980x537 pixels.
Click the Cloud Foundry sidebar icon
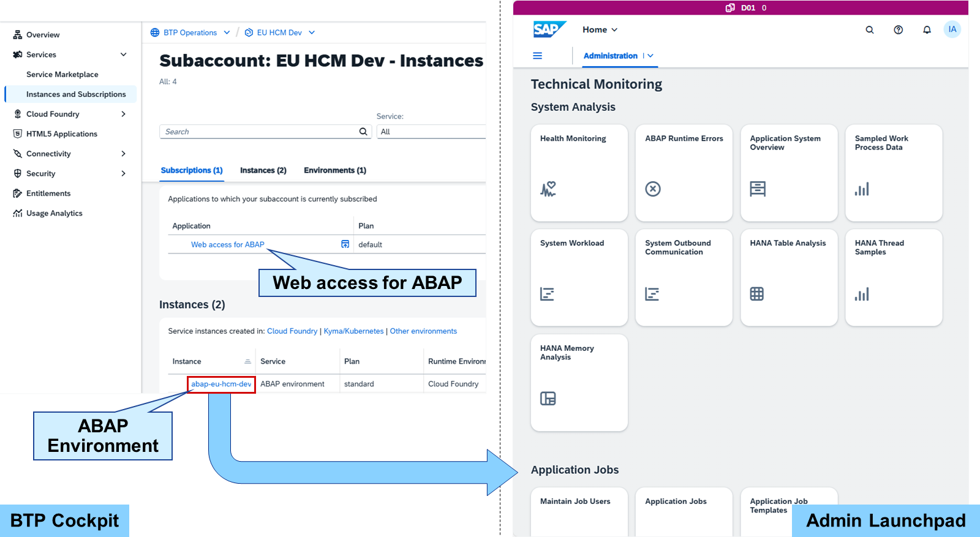18,114
